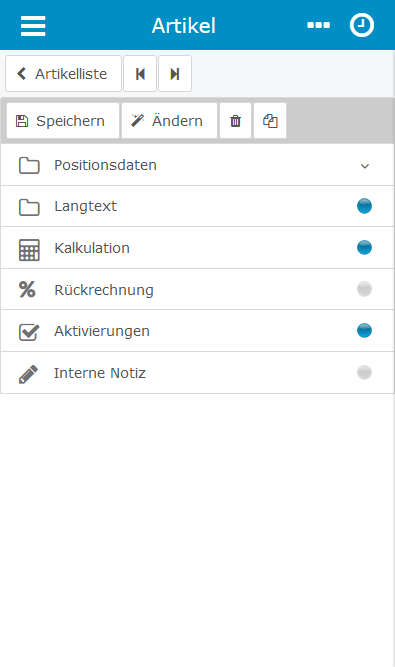Select the Aktivierungen entry
This screenshot has width=395, height=667.
197,331
